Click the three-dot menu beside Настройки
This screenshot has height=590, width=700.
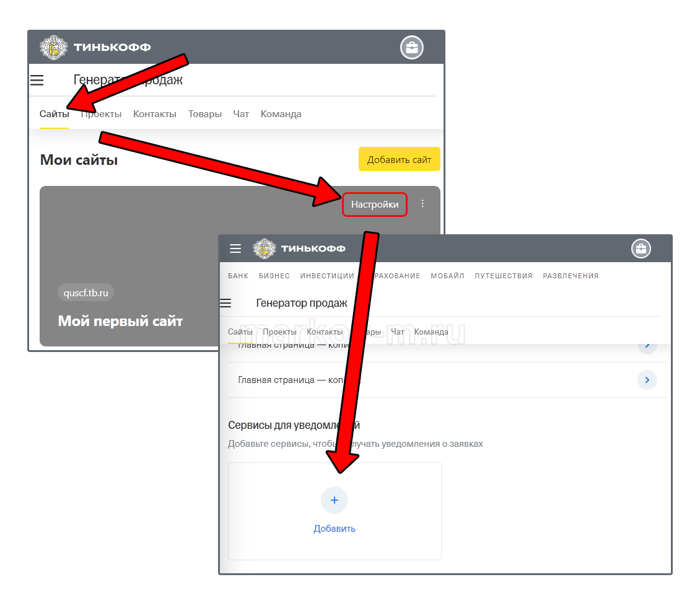(423, 203)
